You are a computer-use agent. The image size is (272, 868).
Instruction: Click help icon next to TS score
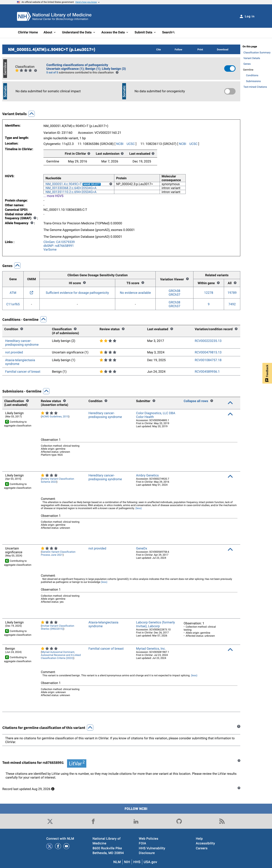point(143,283)
